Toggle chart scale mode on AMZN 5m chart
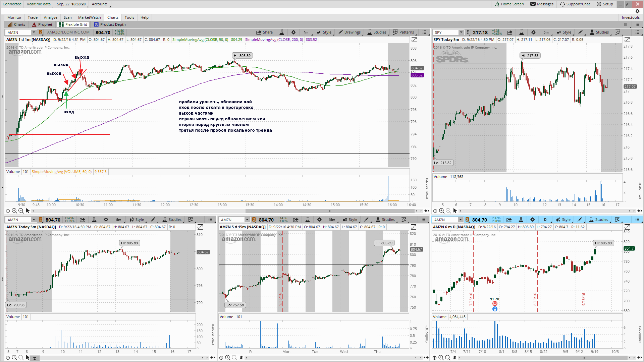The width and height of the screenshot is (644, 362). point(200,227)
